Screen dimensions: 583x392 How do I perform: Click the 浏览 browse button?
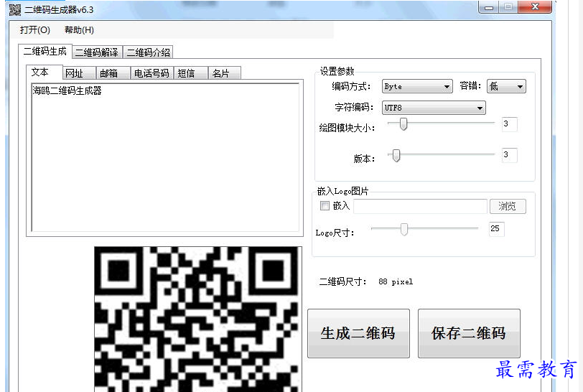click(508, 207)
